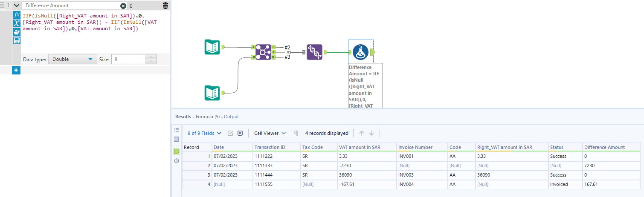
Task: Click the saved expressions folder icon
Action: (17, 32)
